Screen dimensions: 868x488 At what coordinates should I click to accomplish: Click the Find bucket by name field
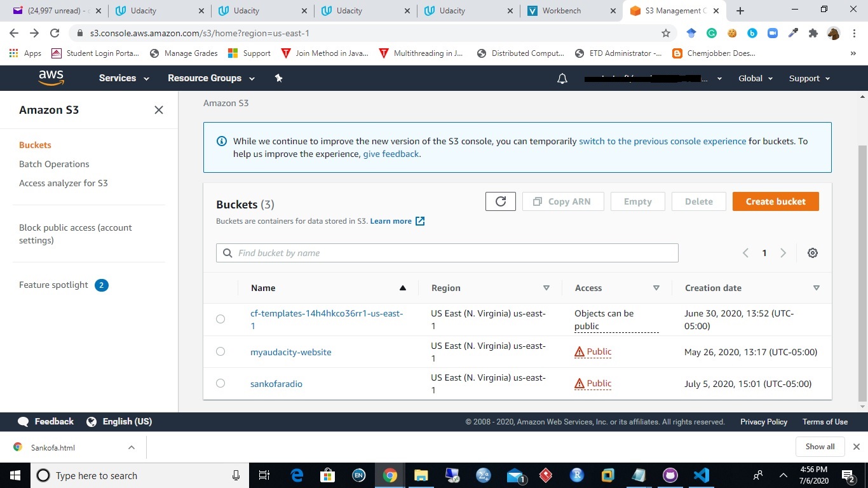[x=447, y=252]
